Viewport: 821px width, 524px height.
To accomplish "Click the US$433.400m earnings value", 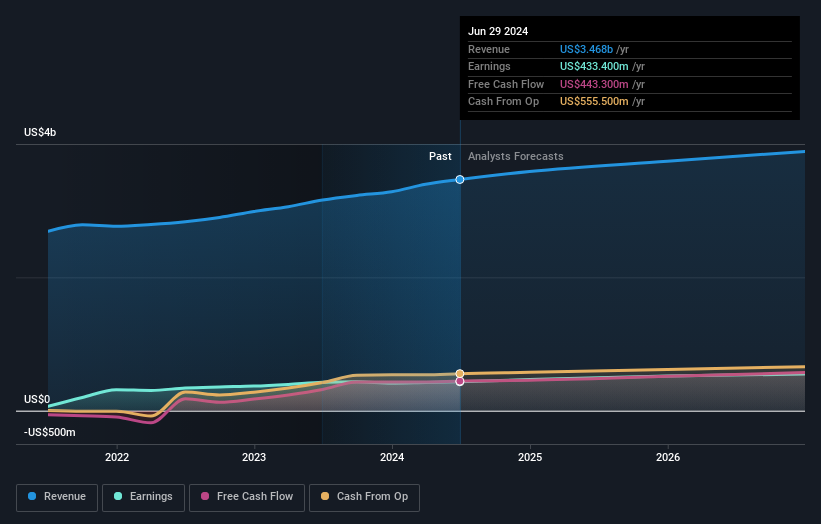I will (x=594, y=66).
